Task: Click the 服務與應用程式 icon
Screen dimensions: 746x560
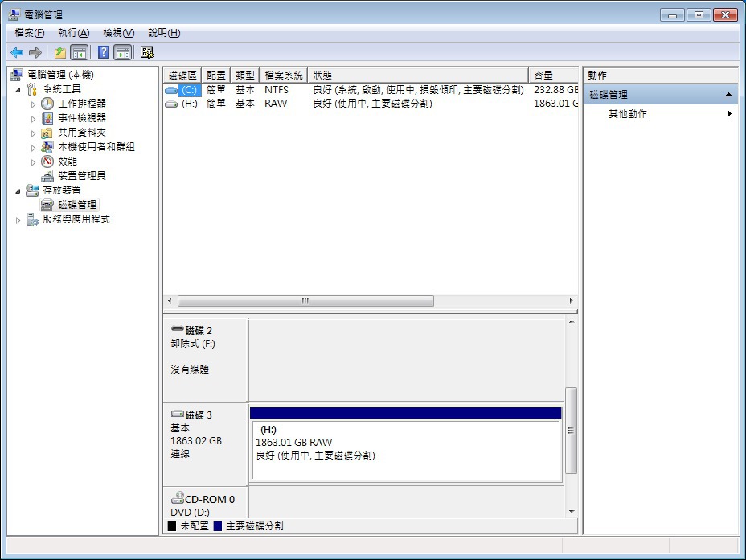Action: tap(32, 219)
